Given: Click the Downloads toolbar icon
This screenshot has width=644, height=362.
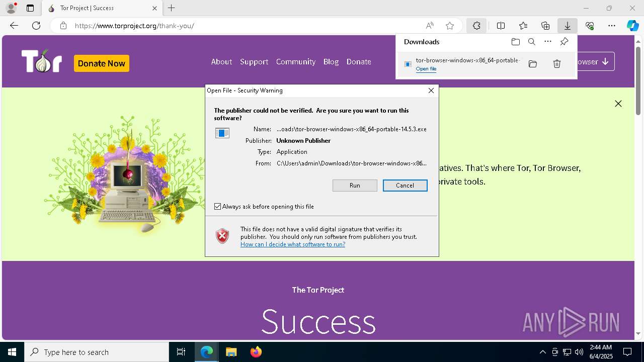Looking at the screenshot, I should click(x=568, y=26).
